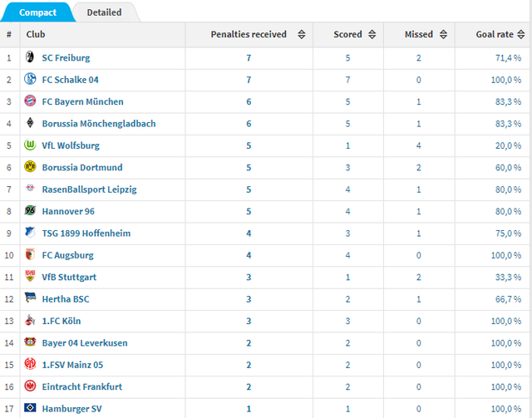Image resolution: width=532 pixels, height=418 pixels.
Task: Open the FC Bayern München crest
Action: point(30,101)
